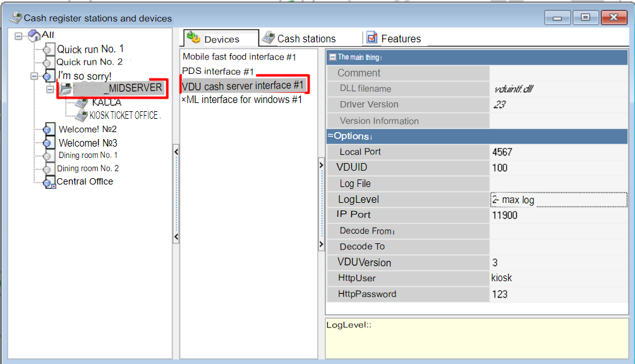The width and height of the screenshot is (635, 364).
Task: Click the Features tab icon
Action: (x=372, y=38)
